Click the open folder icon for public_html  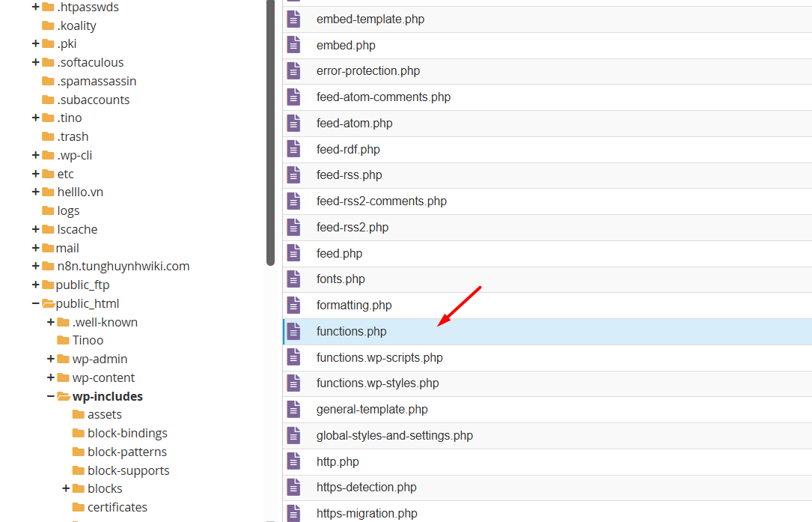[x=48, y=303]
